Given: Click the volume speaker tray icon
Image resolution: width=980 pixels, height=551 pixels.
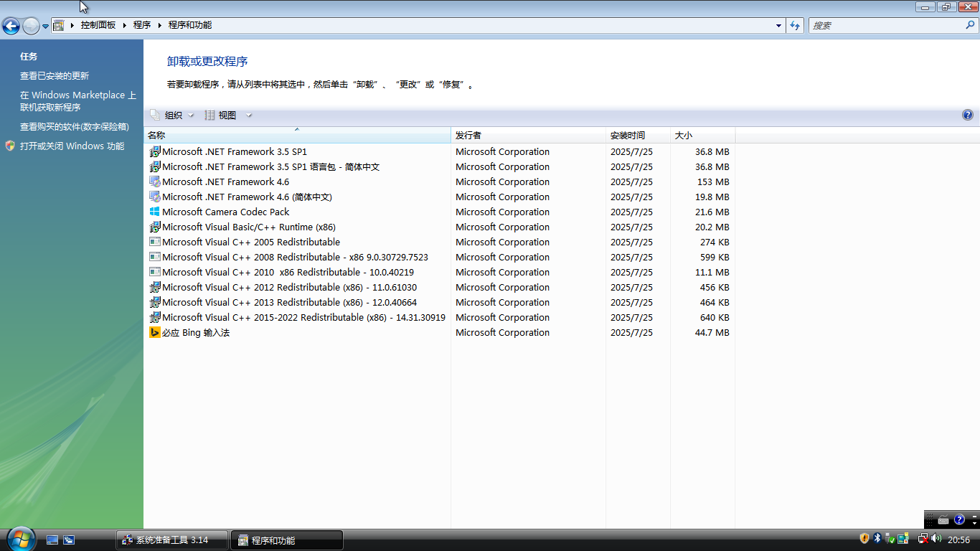Looking at the screenshot, I should (x=936, y=538).
